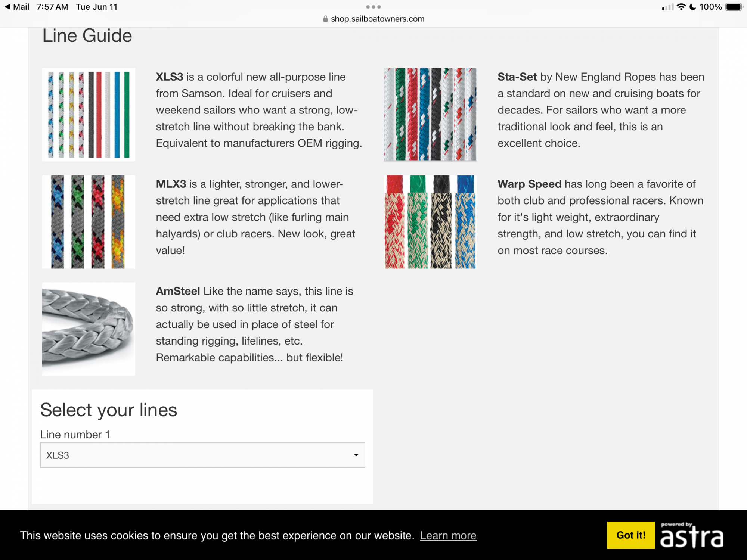
Task: Open the Line number 1 dropdown
Action: tap(202, 455)
